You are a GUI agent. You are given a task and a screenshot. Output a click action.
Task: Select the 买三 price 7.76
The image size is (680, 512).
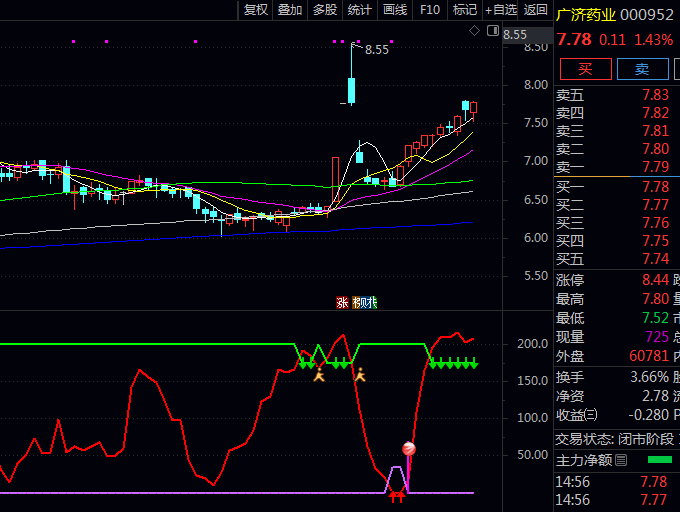(655, 223)
